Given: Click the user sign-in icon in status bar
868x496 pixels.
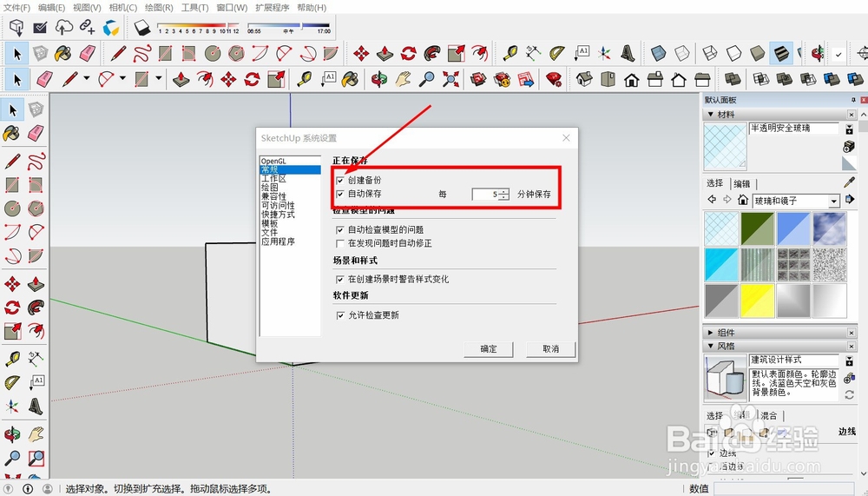Looking at the screenshot, I should (x=48, y=489).
